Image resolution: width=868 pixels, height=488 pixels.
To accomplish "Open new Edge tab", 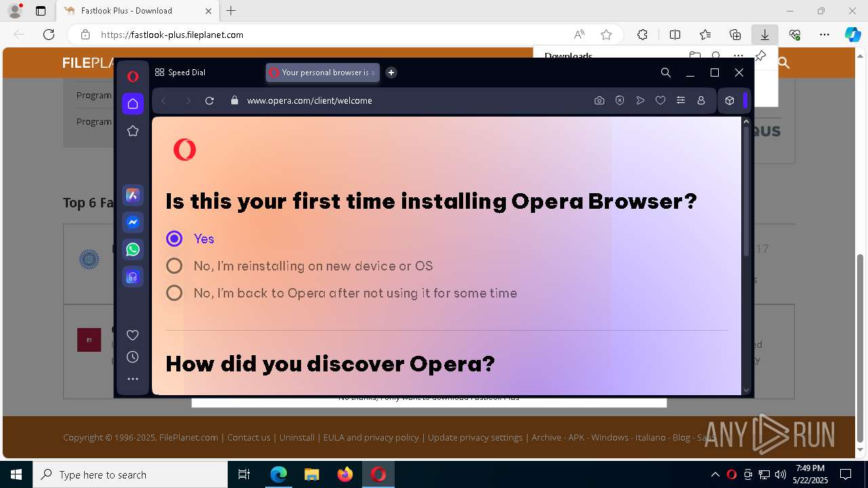I will click(x=231, y=11).
